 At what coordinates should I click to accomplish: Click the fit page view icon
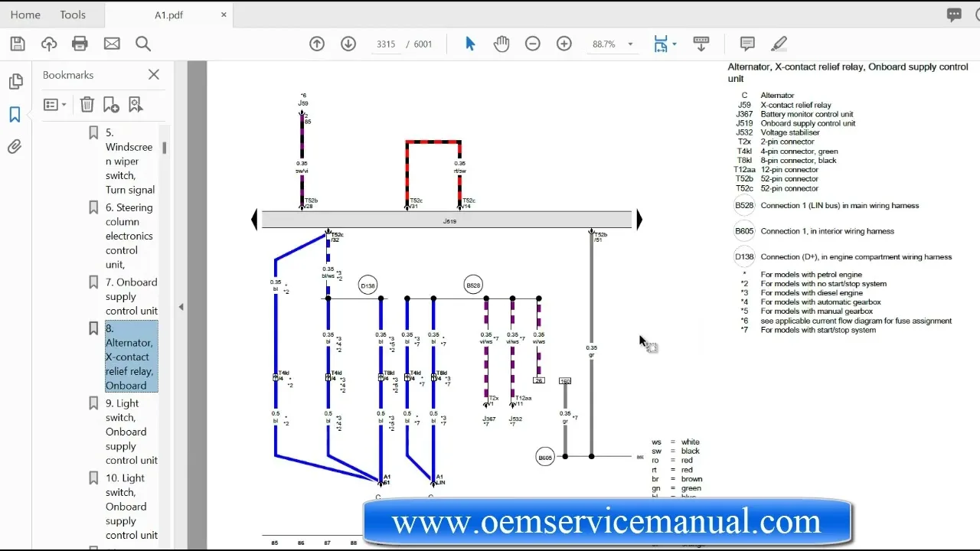(x=661, y=44)
